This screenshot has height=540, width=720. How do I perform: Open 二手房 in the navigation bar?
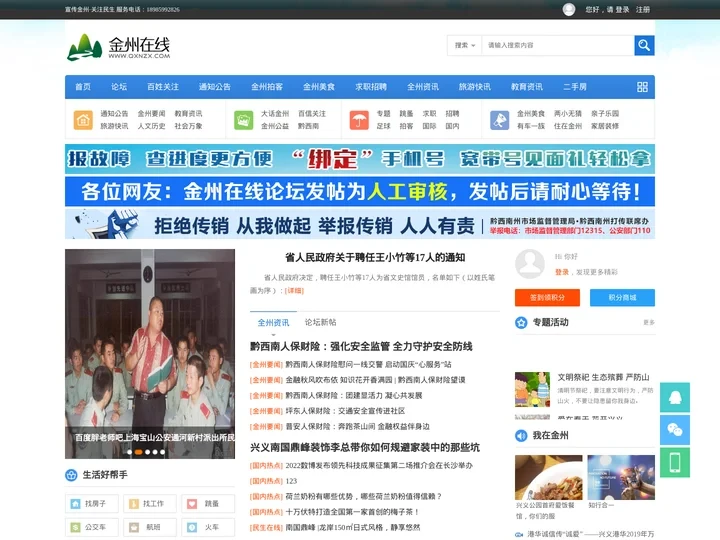click(x=575, y=87)
